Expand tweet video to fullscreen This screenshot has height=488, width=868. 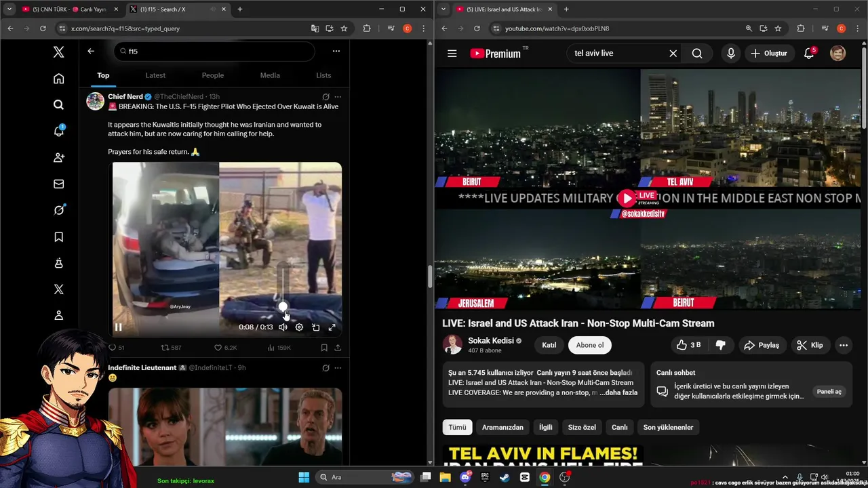point(332,327)
